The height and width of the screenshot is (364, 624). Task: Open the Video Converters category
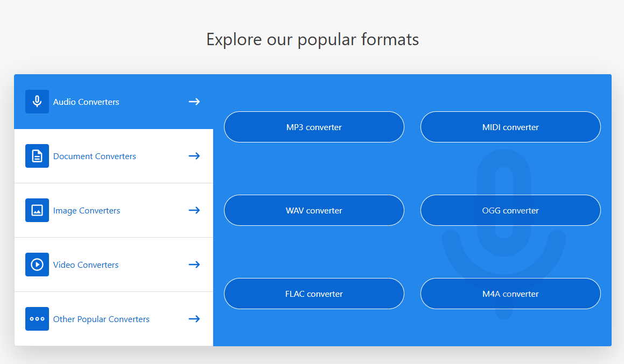pos(86,265)
